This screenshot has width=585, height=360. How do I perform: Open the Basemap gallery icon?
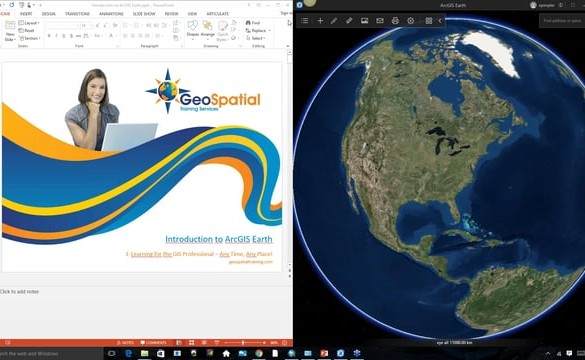365,21
